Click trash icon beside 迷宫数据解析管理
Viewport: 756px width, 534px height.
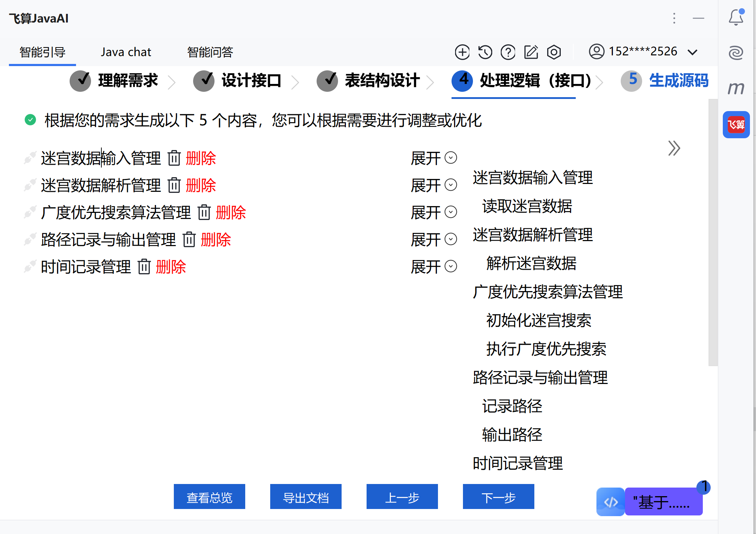click(x=174, y=185)
